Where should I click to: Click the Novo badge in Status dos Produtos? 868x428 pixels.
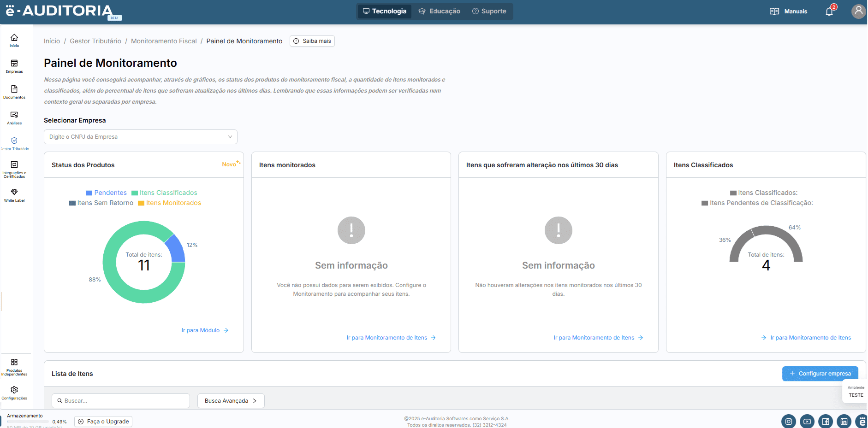231,164
